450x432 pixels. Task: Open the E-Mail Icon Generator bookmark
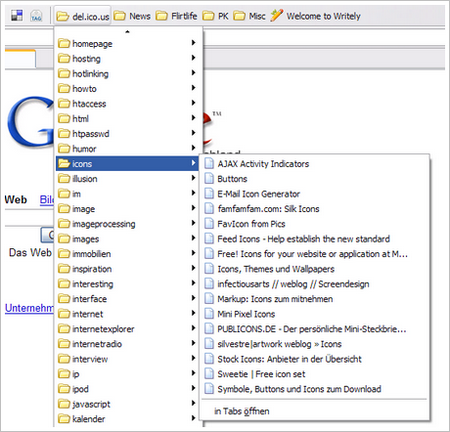314,194
